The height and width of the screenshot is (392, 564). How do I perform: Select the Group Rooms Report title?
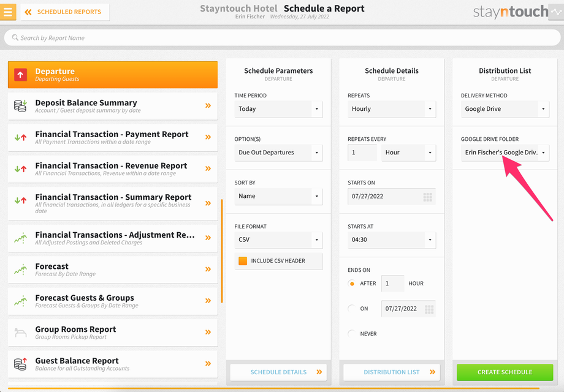pos(75,329)
